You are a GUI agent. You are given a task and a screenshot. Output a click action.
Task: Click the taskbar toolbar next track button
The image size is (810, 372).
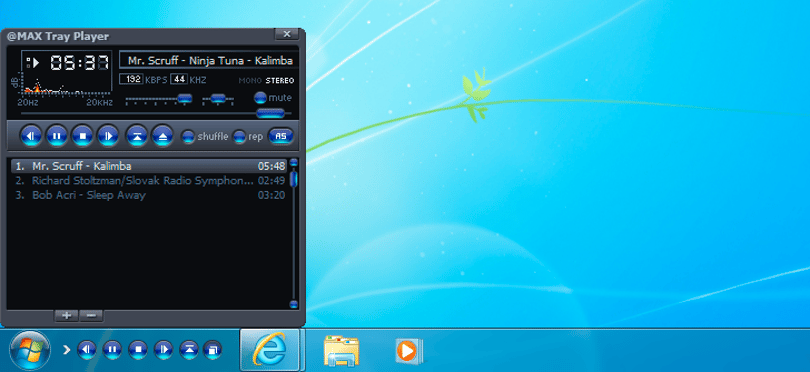pyautogui.click(x=163, y=350)
